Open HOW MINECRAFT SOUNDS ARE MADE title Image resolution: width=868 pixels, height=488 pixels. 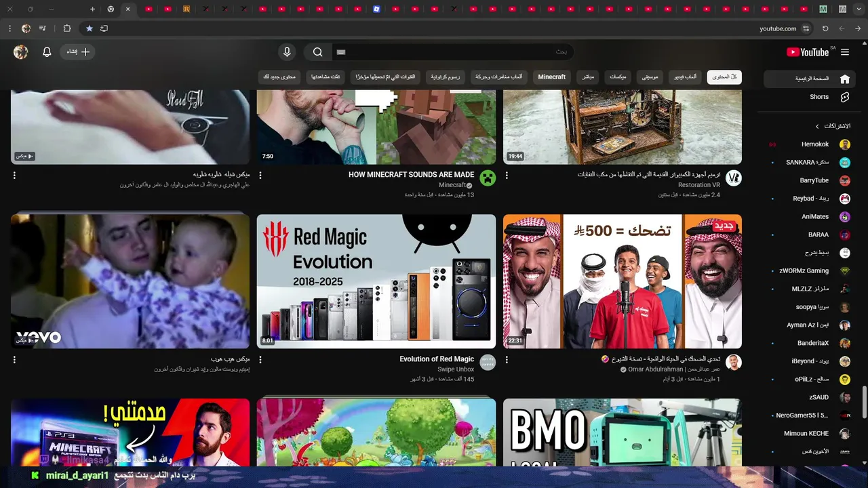[411, 175]
